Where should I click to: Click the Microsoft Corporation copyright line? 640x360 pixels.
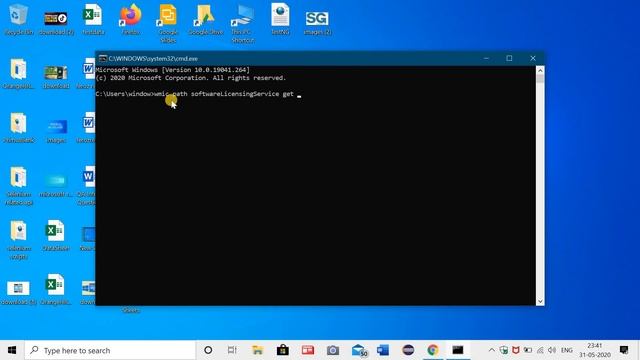pos(191,78)
